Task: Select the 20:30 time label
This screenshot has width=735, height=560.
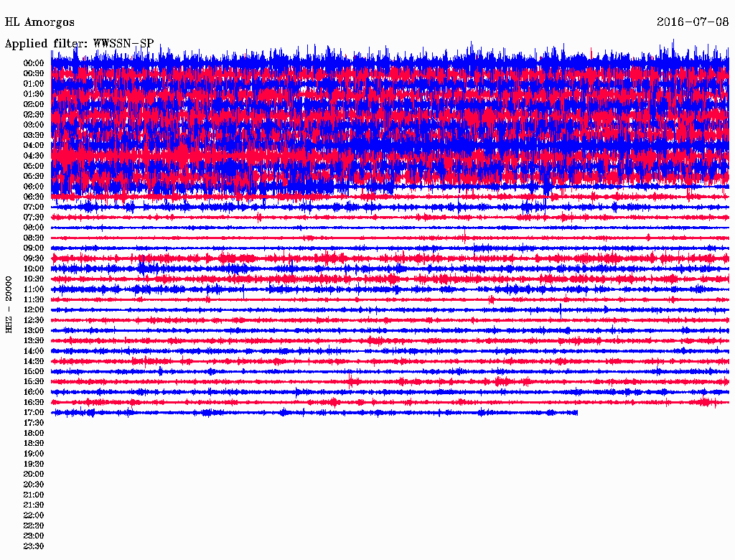Action: click(34, 485)
